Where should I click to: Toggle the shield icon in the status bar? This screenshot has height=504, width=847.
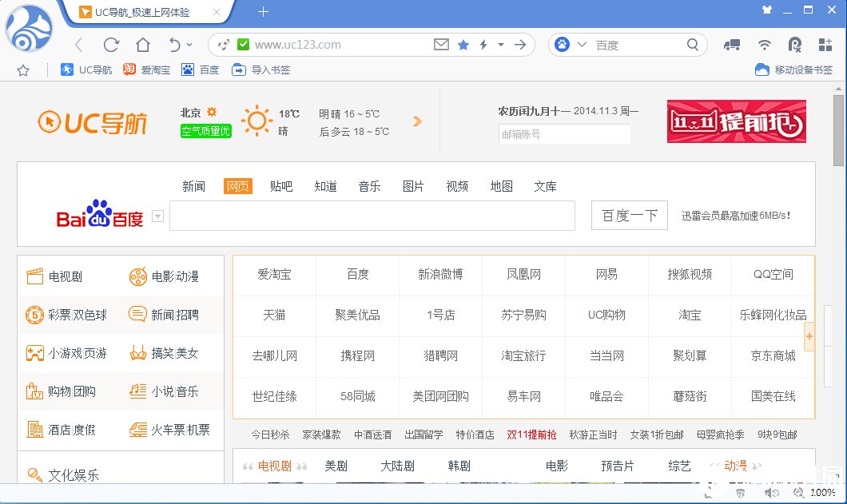click(x=740, y=493)
